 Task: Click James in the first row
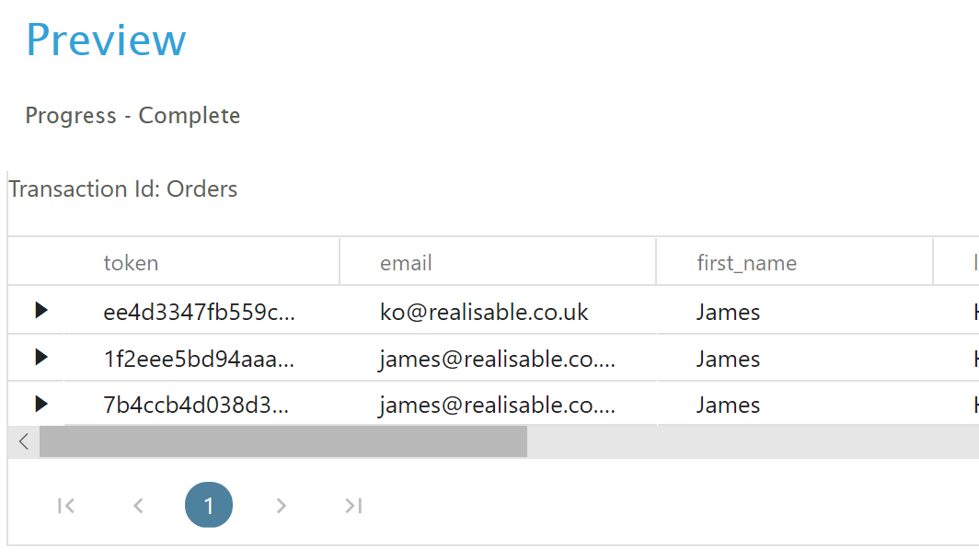tap(728, 312)
